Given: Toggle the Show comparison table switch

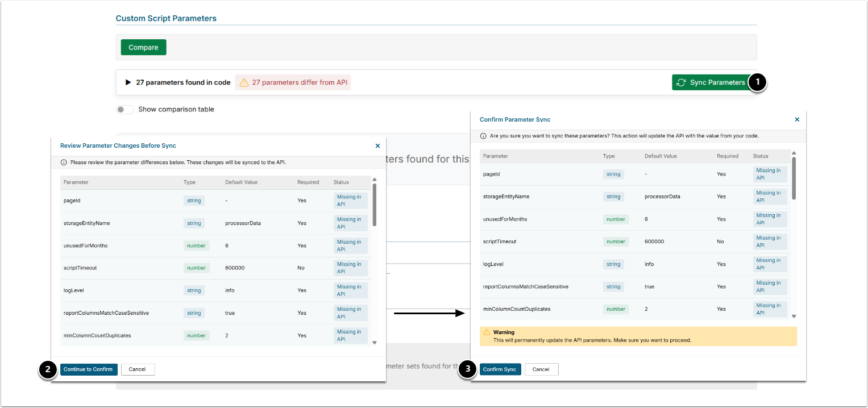Looking at the screenshot, I should pyautogui.click(x=125, y=109).
